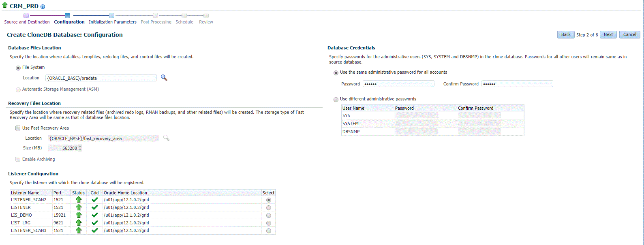Click the grid checkmark for LISTENER row
Image resolution: width=644 pixels, height=245 pixels.
coord(95,207)
